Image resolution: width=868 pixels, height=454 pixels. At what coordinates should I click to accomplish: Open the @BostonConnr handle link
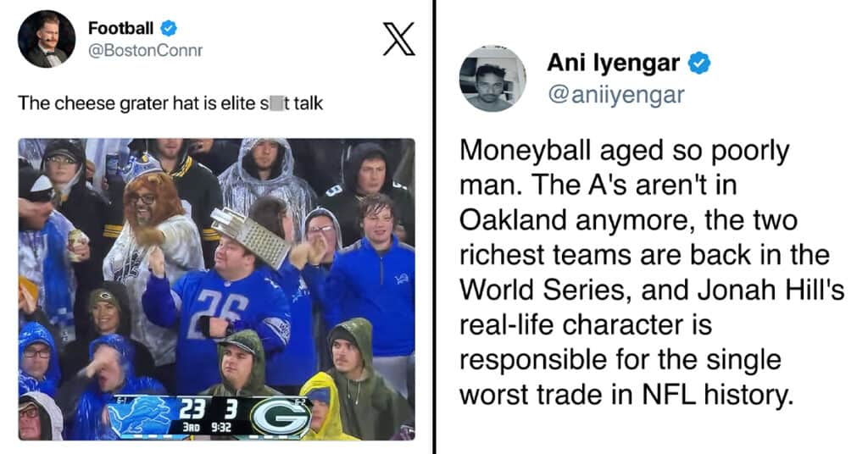tap(146, 50)
